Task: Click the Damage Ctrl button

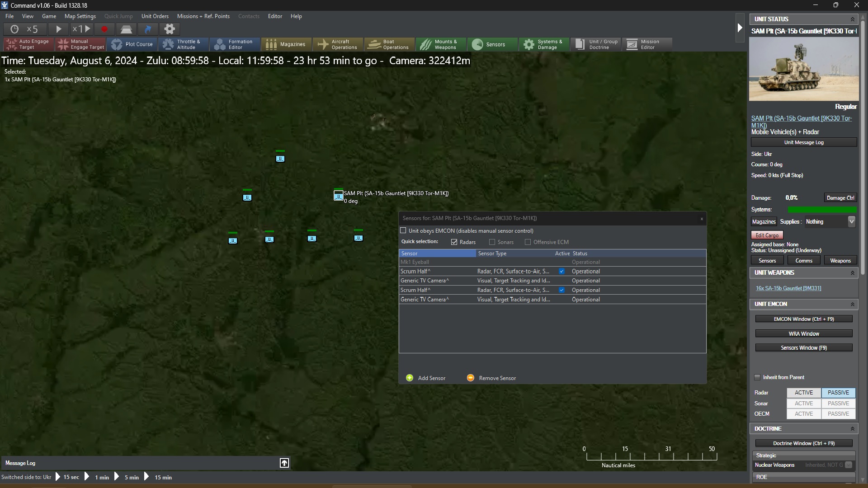Action: click(840, 198)
